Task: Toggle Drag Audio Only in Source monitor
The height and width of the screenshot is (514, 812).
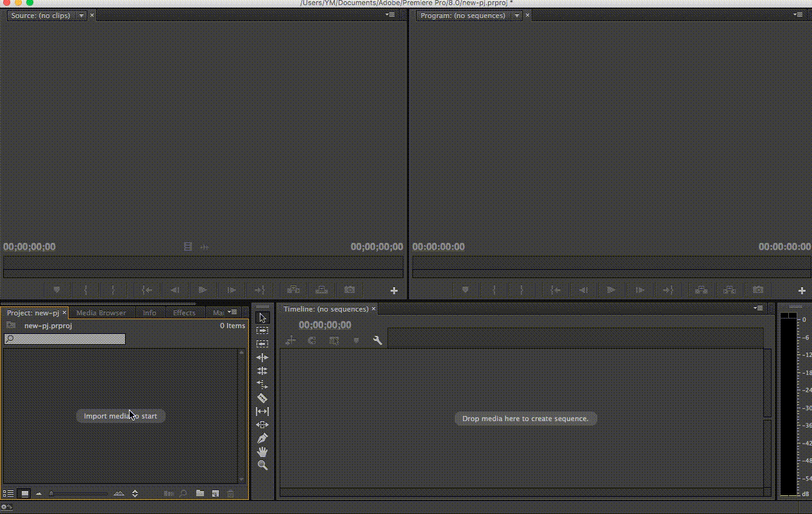Action: click(205, 247)
